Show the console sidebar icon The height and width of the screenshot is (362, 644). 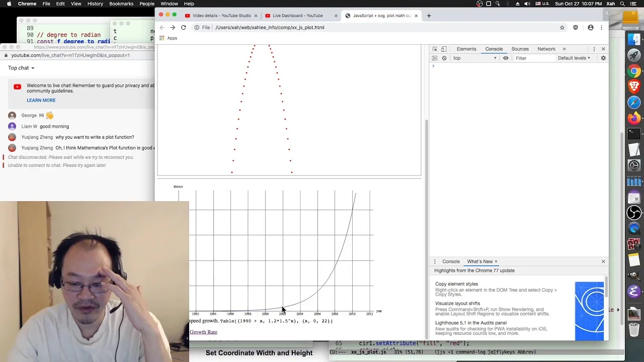click(435, 58)
